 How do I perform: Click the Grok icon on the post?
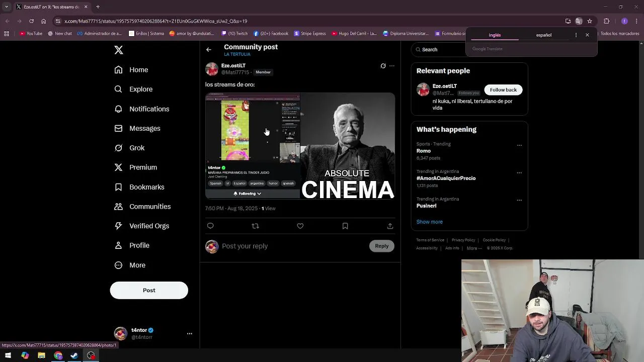pos(383,66)
